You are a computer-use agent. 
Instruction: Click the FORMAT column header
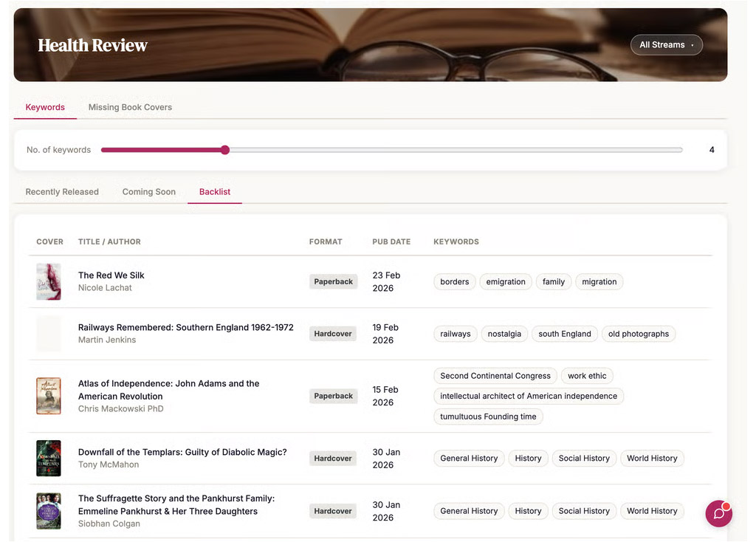click(x=326, y=241)
